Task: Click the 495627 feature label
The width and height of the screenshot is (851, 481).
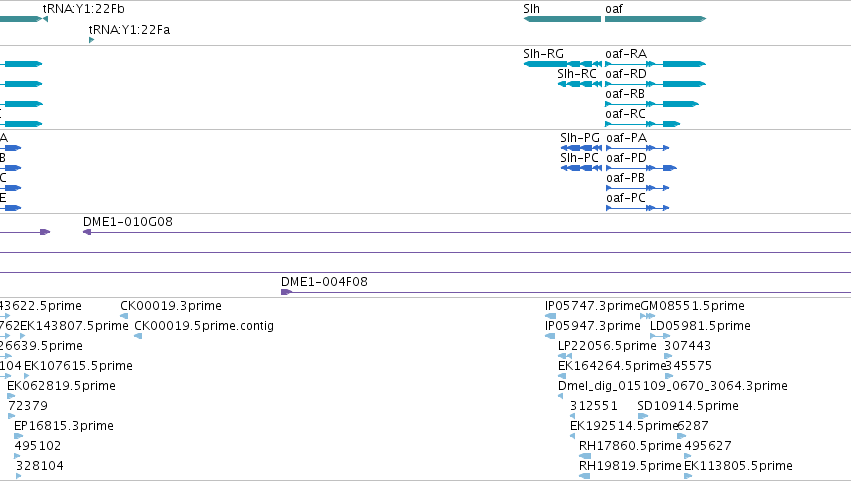Action: 708,446
